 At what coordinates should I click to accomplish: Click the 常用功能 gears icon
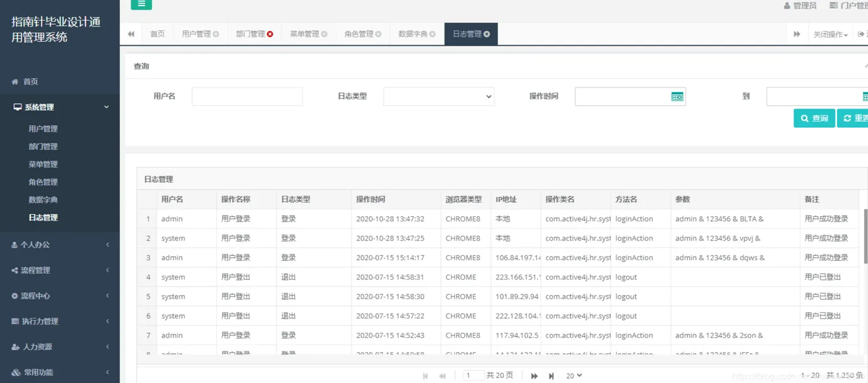[16, 372]
